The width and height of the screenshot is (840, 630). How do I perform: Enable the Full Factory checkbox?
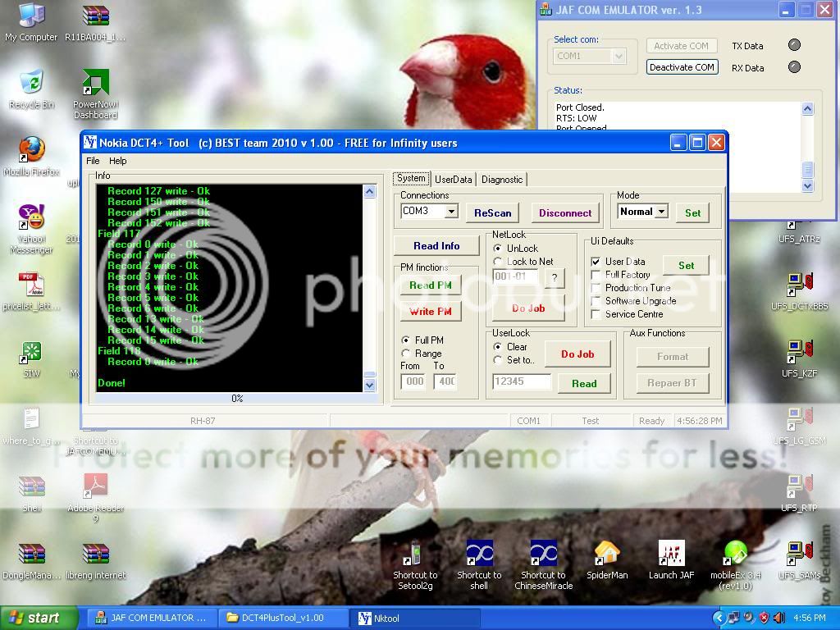pyautogui.click(x=596, y=275)
